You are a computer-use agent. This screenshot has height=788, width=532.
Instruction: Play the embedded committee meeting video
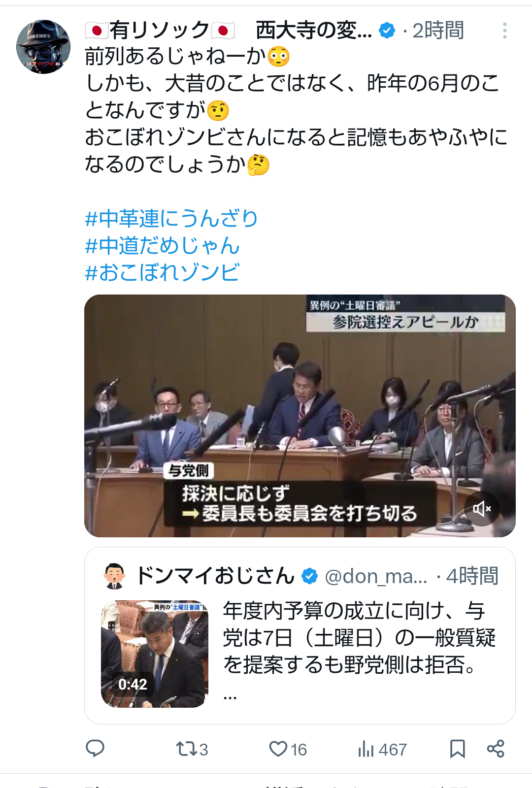[x=300, y=416]
